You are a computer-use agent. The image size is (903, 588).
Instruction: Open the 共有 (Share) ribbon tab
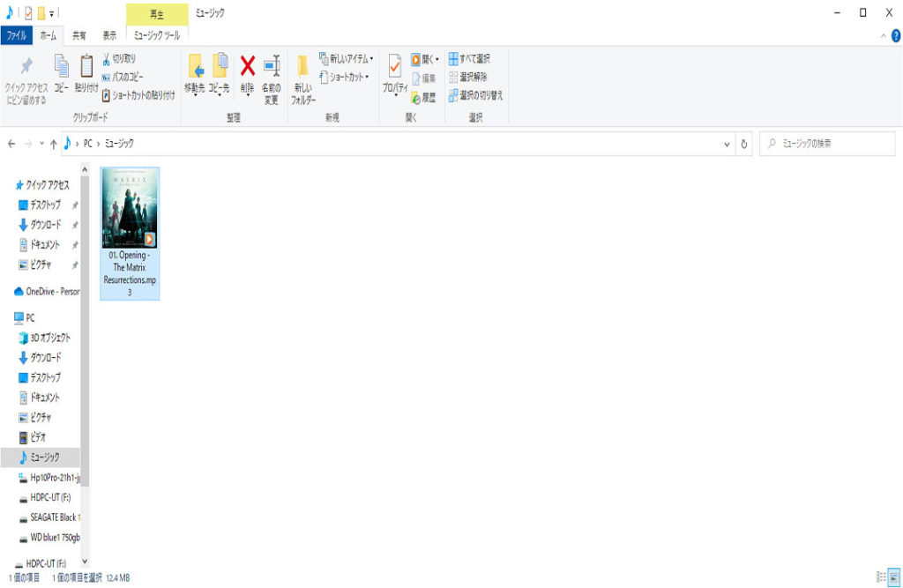[79, 35]
